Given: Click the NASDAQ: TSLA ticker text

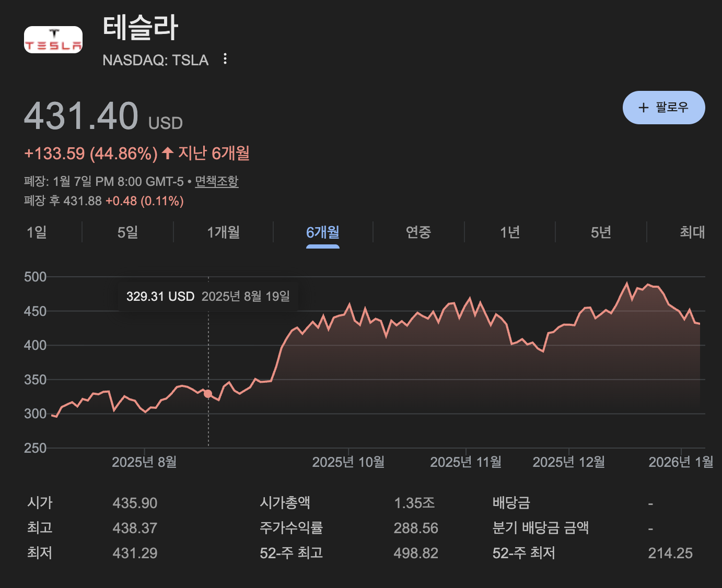Looking at the screenshot, I should [x=156, y=60].
